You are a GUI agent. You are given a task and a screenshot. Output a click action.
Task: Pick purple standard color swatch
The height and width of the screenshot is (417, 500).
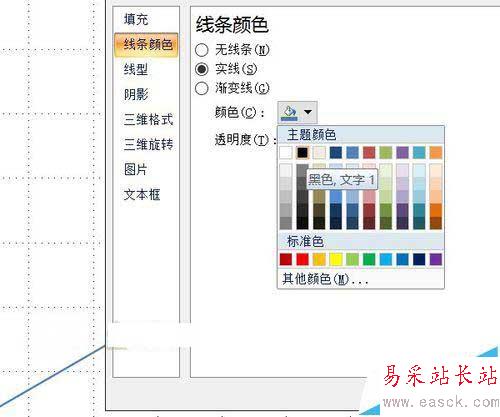(x=436, y=259)
